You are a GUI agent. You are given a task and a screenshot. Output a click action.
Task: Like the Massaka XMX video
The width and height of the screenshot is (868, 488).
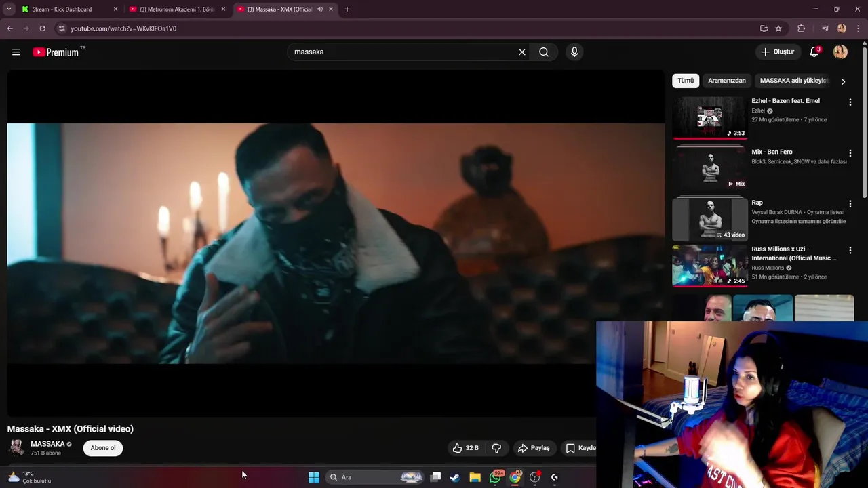(466, 448)
